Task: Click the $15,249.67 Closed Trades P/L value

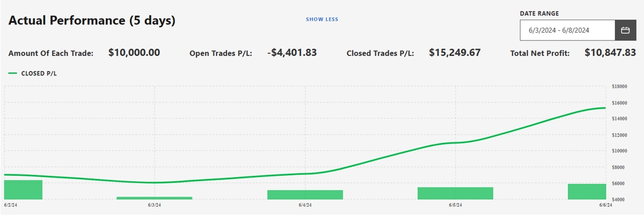Action: point(455,53)
